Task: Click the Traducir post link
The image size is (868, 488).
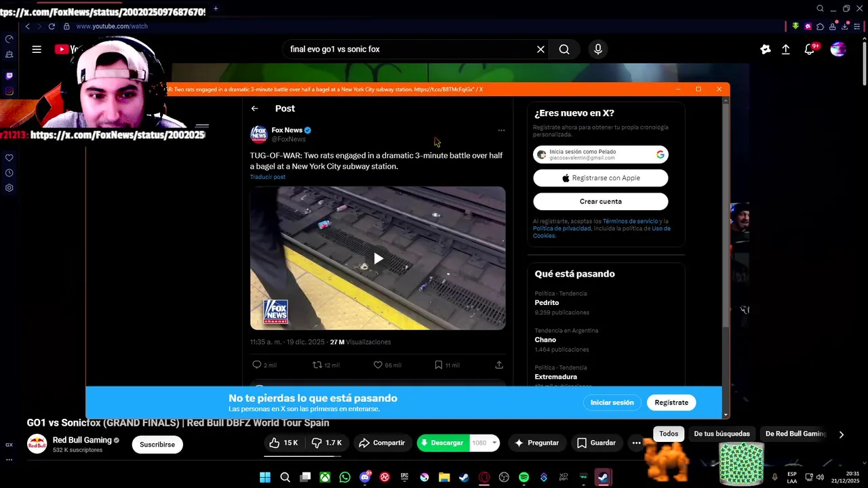Action: pyautogui.click(x=268, y=177)
